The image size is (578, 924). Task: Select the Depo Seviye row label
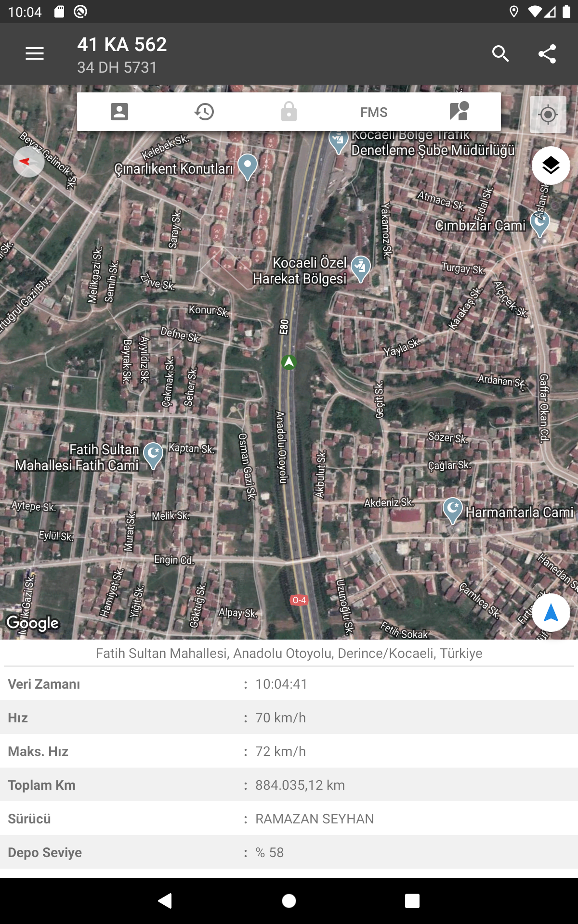(45, 852)
